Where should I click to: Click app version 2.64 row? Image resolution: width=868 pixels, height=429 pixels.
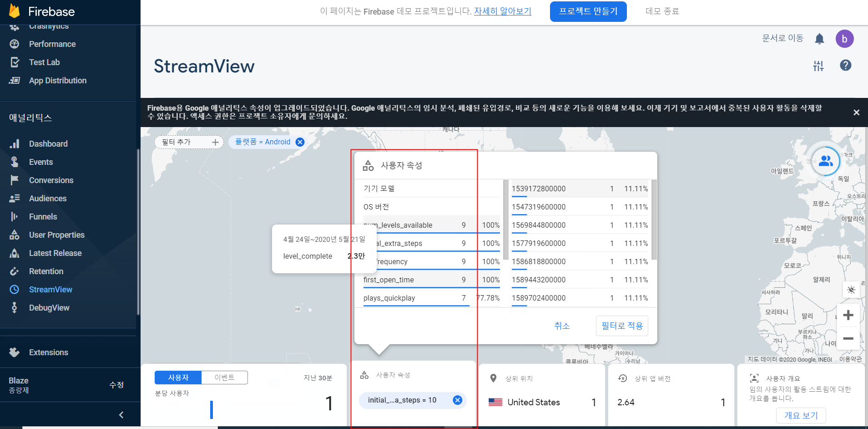pos(671,402)
